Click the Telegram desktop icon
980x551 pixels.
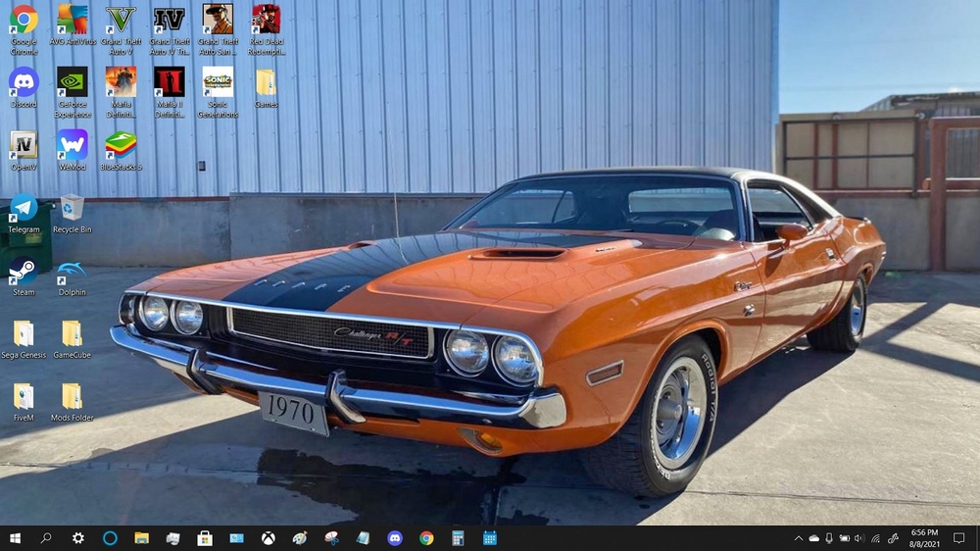pos(24,208)
